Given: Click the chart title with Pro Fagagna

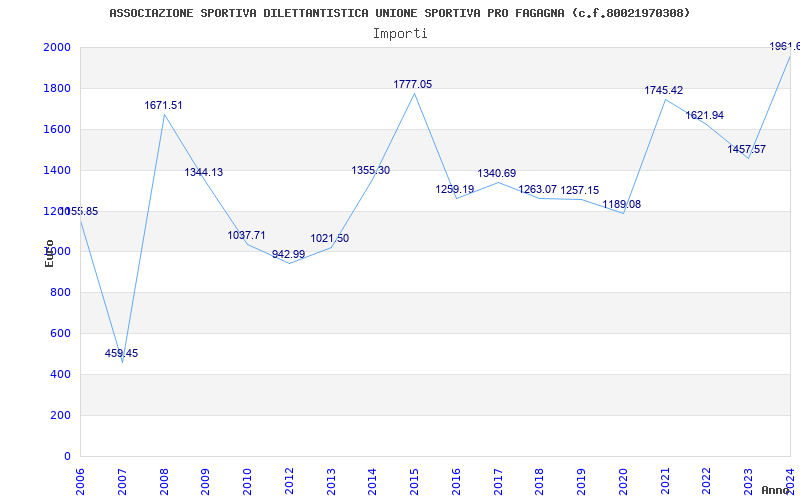Looking at the screenshot, I should pos(399,13).
